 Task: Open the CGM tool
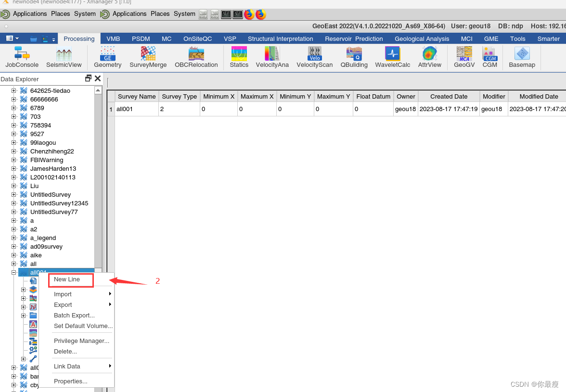pyautogui.click(x=490, y=57)
